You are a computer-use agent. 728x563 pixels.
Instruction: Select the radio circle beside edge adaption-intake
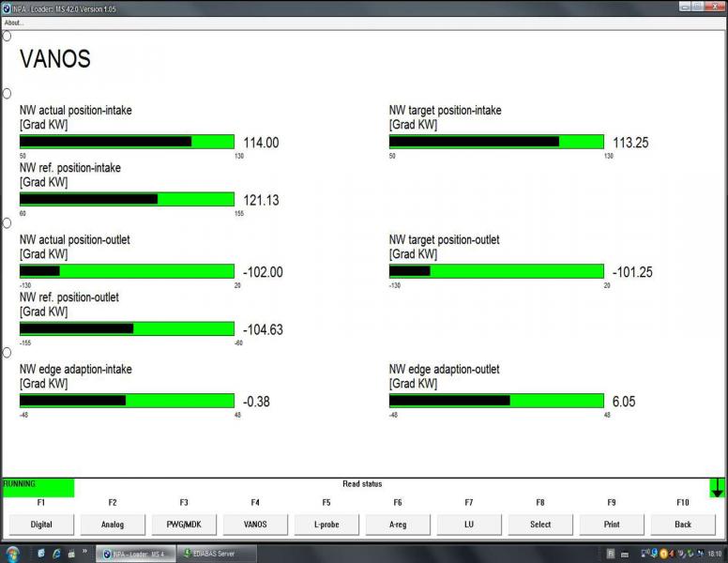(8, 353)
